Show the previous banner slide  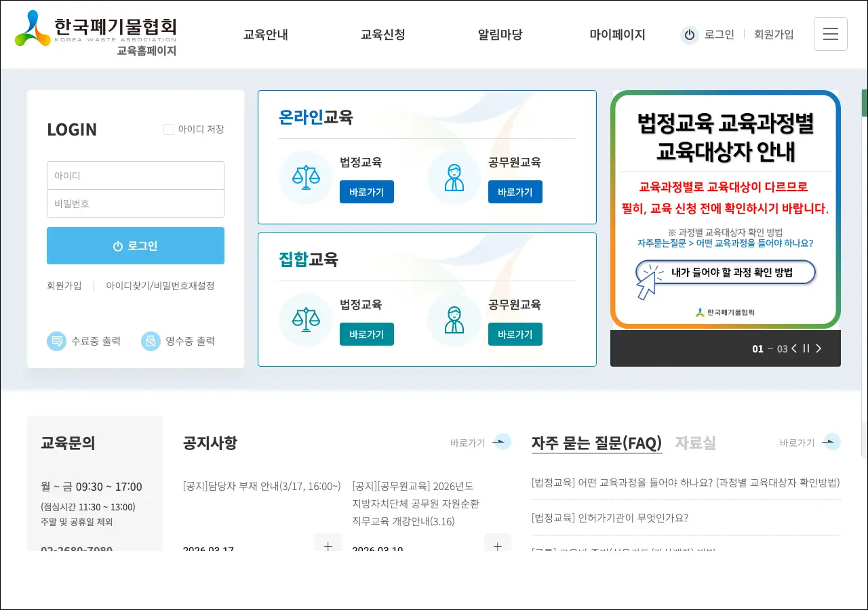pyautogui.click(x=794, y=348)
